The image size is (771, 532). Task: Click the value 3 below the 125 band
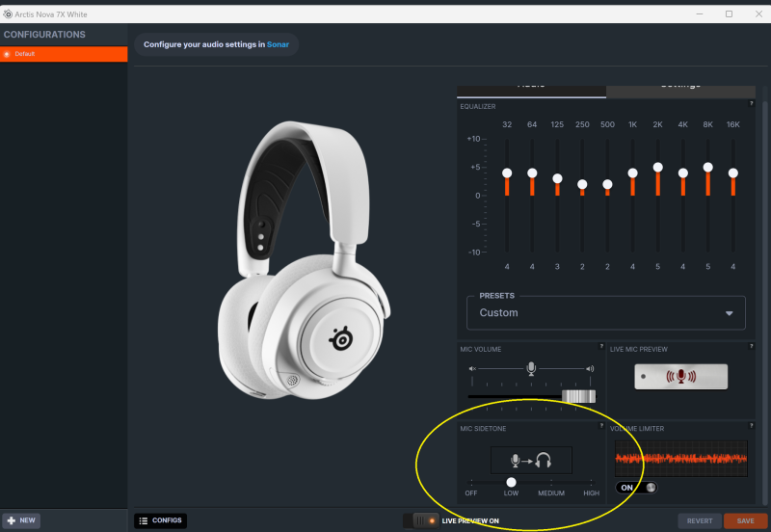tap(557, 267)
